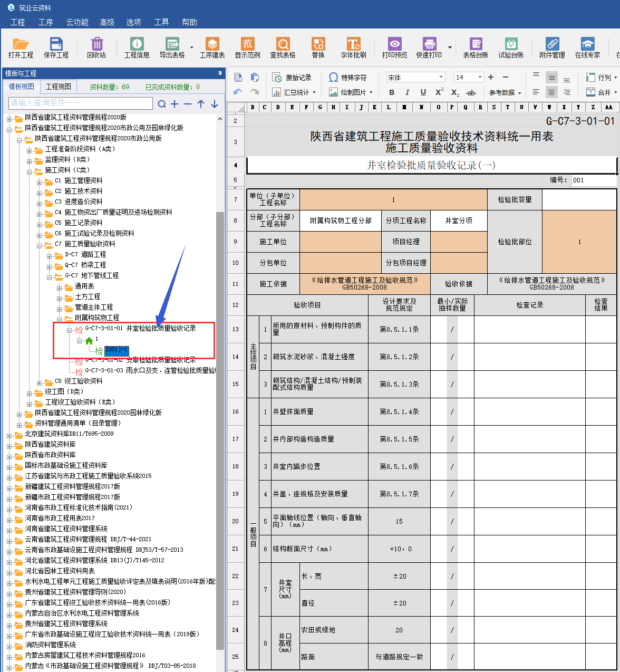
Task: Toggle underline formatting
Action: [423, 92]
